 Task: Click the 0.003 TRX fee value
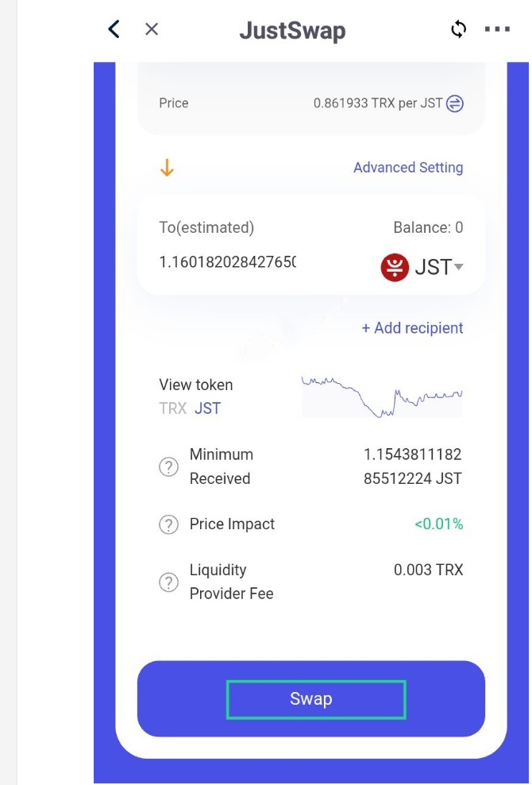[429, 570]
